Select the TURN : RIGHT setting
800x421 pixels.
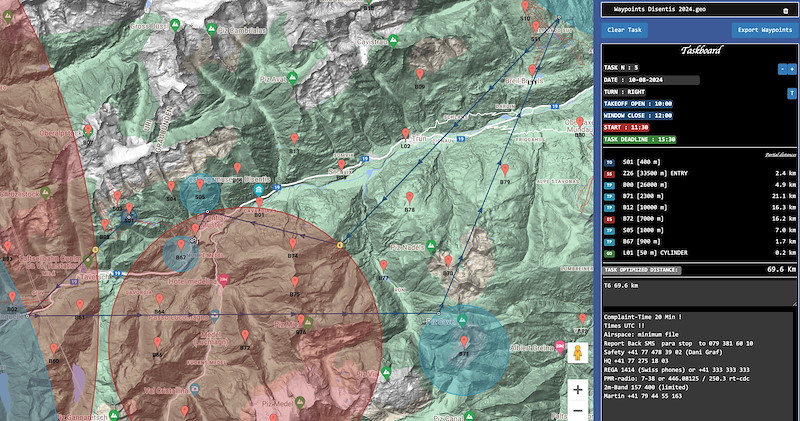point(624,92)
